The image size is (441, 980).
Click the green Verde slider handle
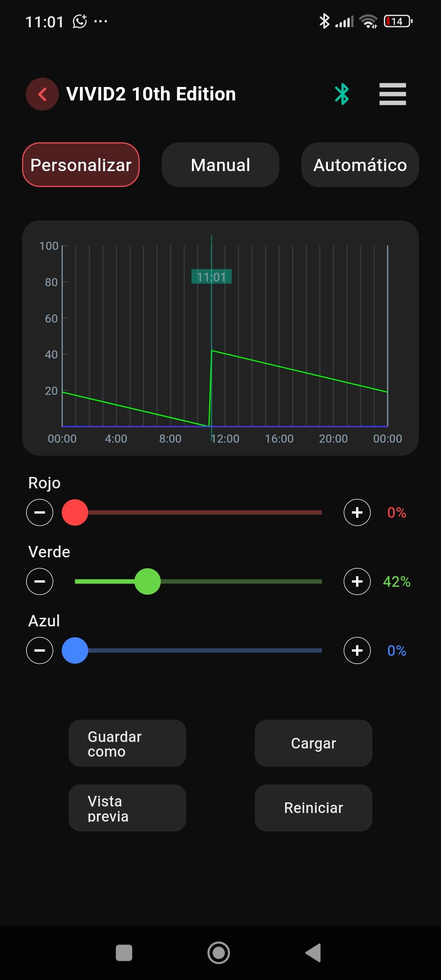click(x=147, y=581)
